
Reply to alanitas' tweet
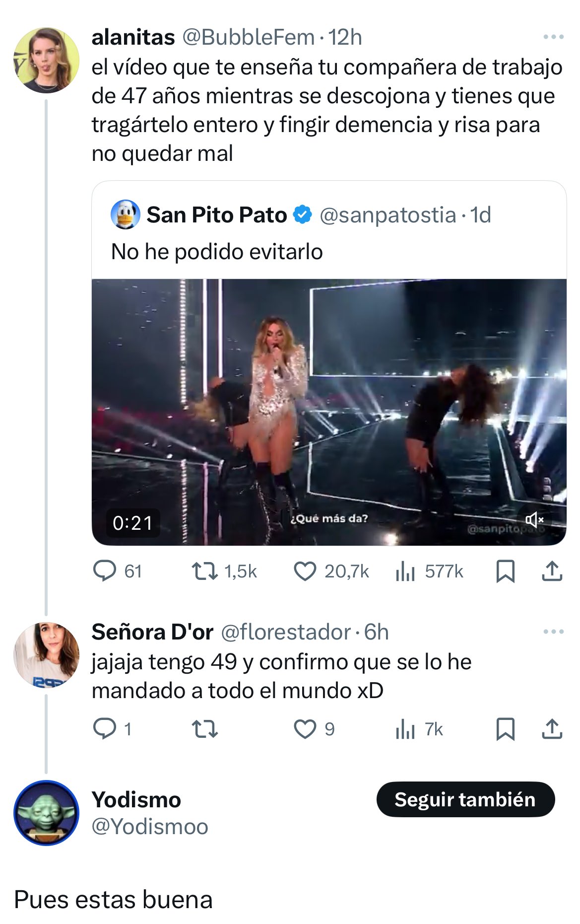click(105, 571)
